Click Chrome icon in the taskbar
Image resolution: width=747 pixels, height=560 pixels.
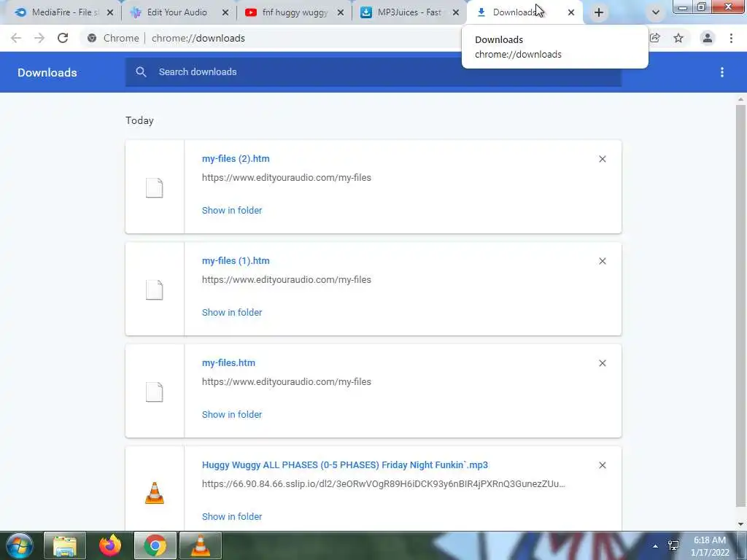pyautogui.click(x=155, y=545)
